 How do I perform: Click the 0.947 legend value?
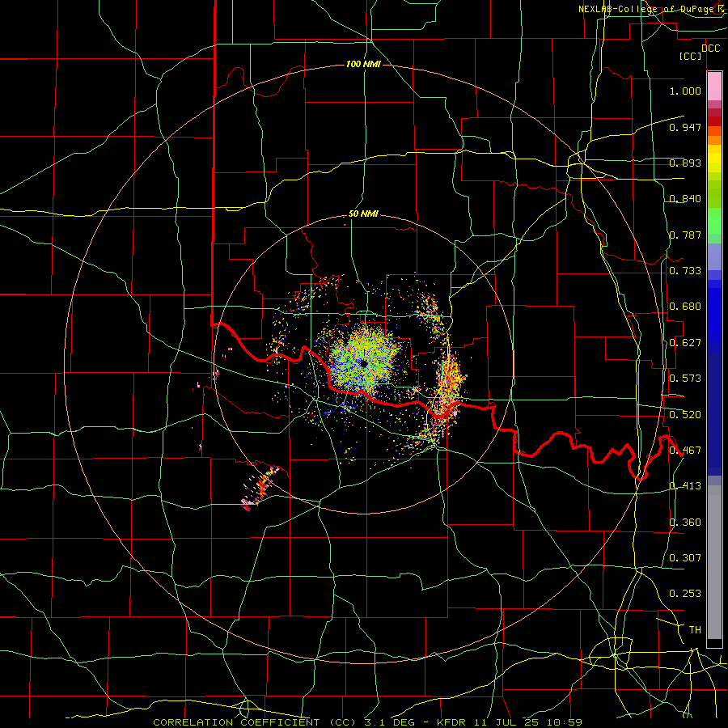point(685,127)
